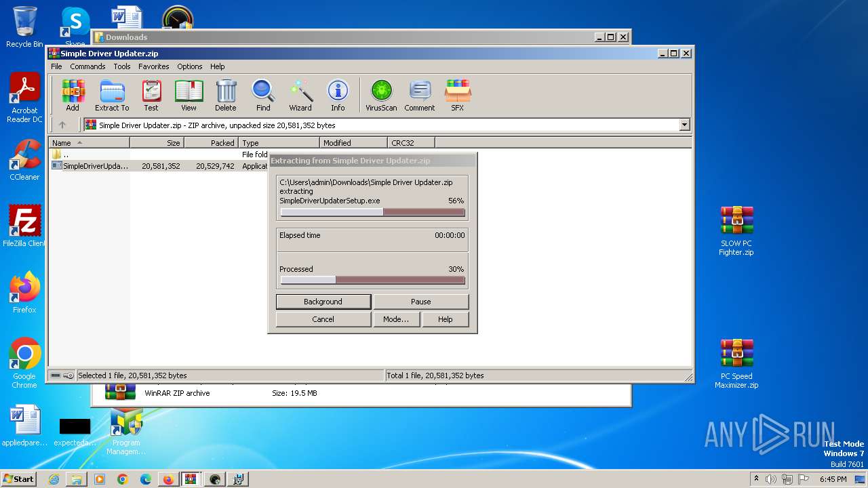Image resolution: width=868 pixels, height=488 pixels.
Task: Open the Recycle Bin on desktop
Action: click(24, 27)
